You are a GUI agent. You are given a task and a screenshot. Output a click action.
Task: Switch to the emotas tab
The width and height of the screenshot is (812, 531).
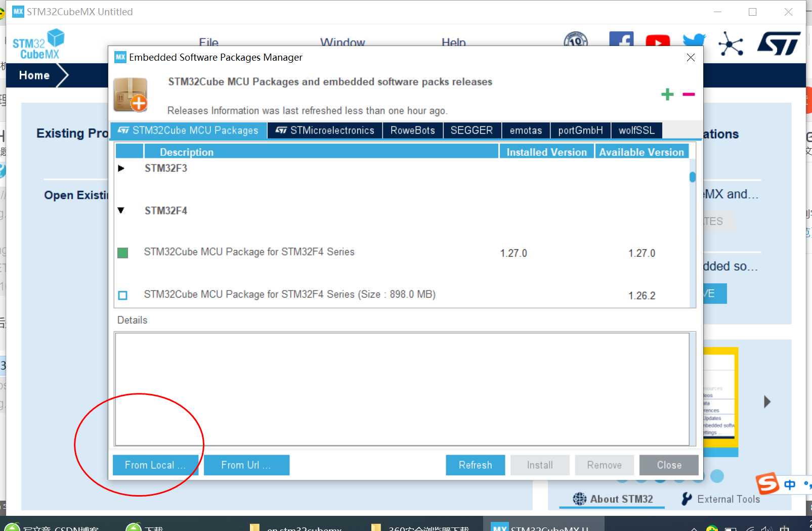526,130
